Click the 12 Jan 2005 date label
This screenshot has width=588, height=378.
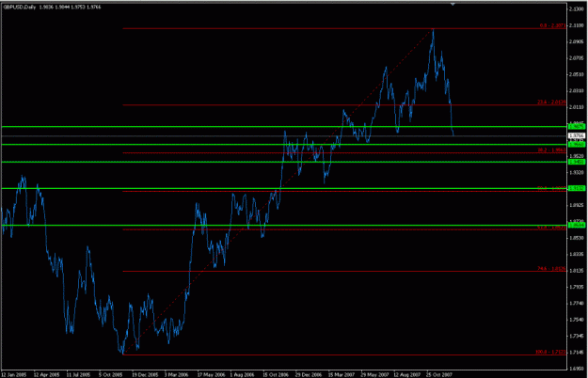tap(14, 374)
